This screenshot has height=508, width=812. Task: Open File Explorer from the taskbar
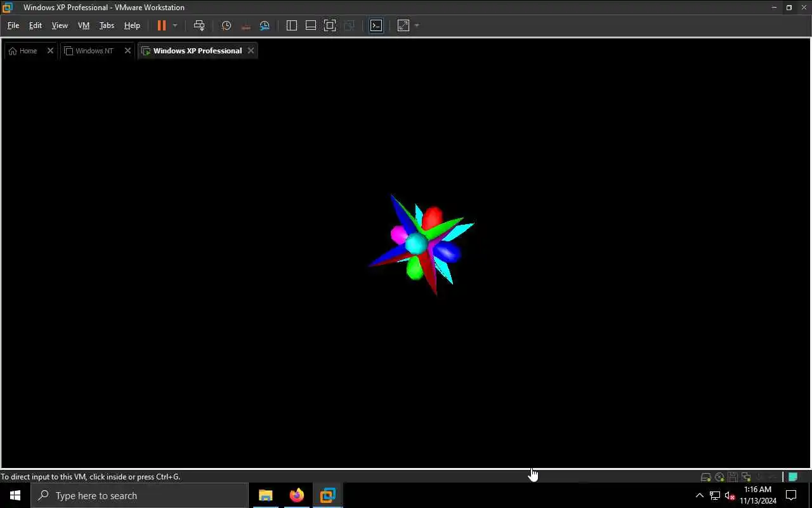(x=266, y=495)
